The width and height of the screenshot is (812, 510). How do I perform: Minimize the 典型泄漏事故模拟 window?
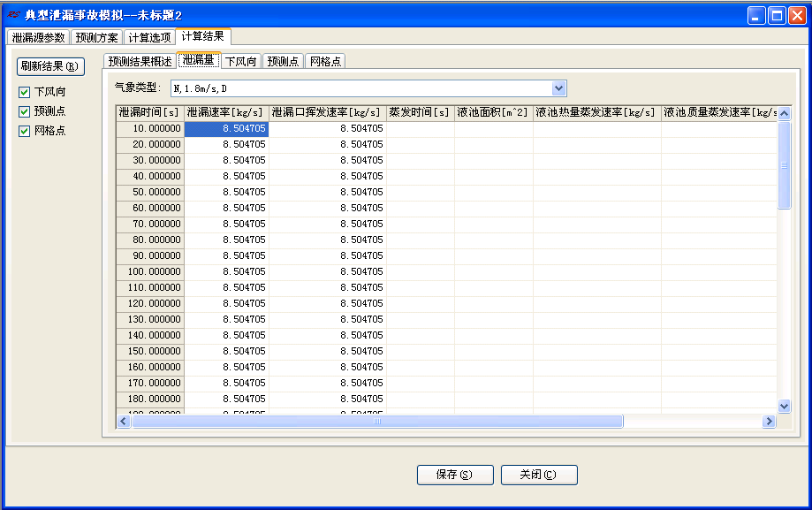tap(756, 16)
